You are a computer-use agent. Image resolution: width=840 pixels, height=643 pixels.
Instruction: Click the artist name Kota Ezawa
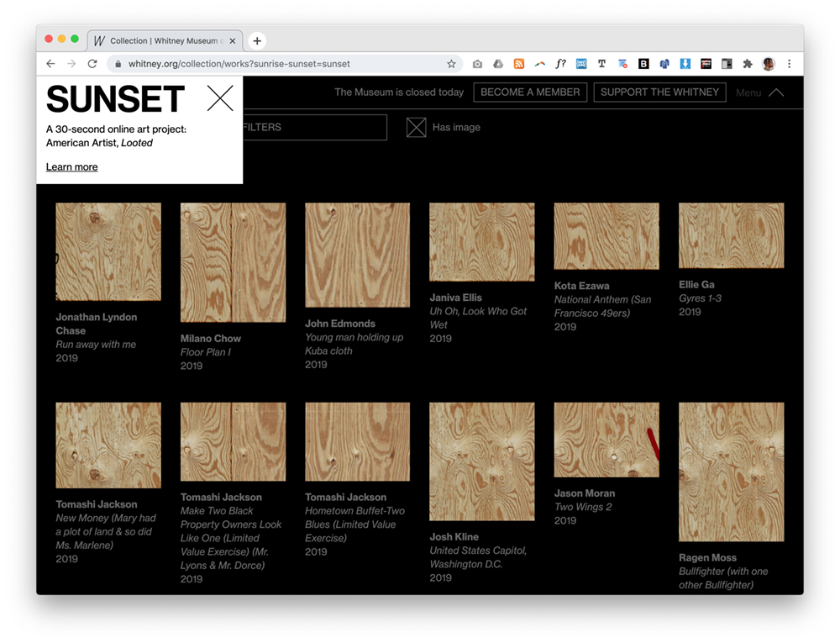click(582, 286)
